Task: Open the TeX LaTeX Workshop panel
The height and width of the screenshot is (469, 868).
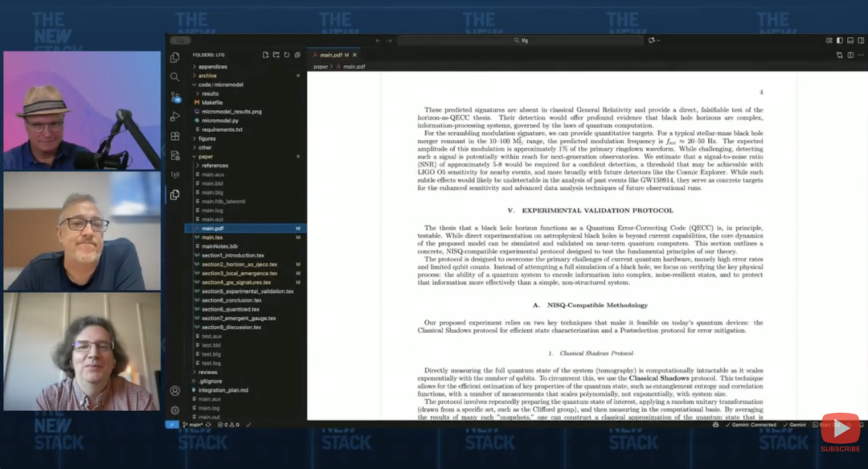Action: click(x=174, y=175)
